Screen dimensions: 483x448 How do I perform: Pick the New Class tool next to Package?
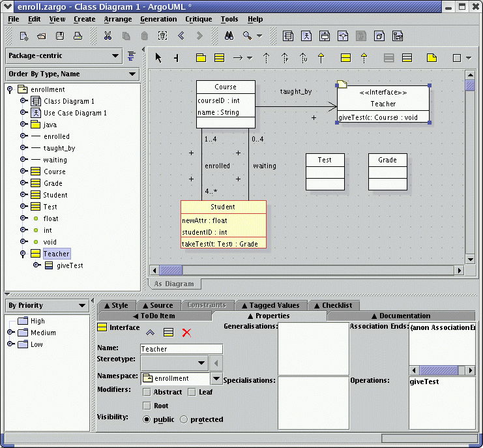click(x=219, y=57)
